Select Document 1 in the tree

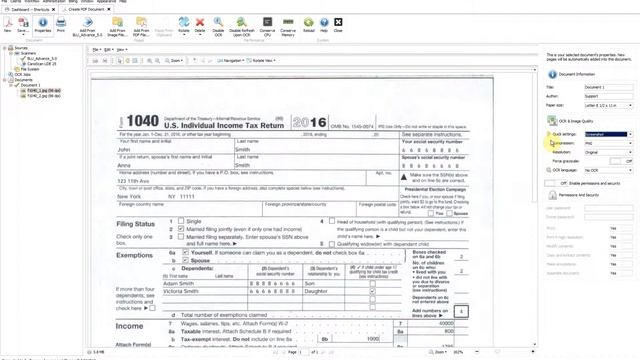[x=30, y=85]
